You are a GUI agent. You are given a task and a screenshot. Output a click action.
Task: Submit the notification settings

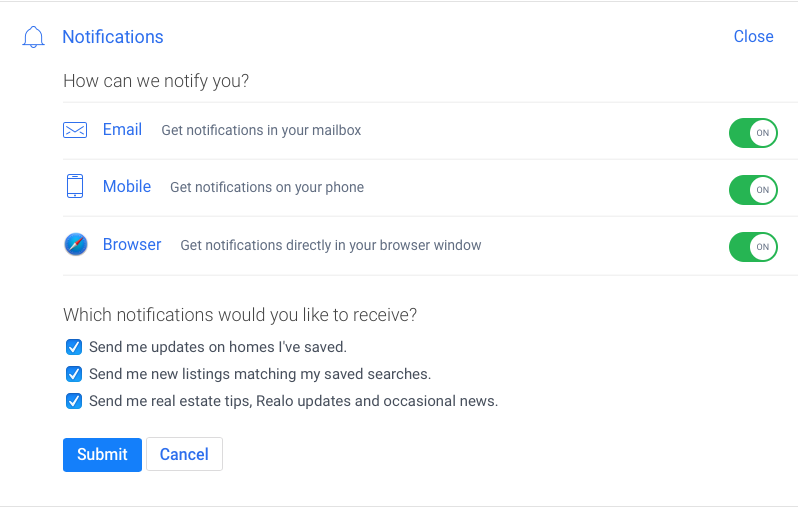coord(102,455)
